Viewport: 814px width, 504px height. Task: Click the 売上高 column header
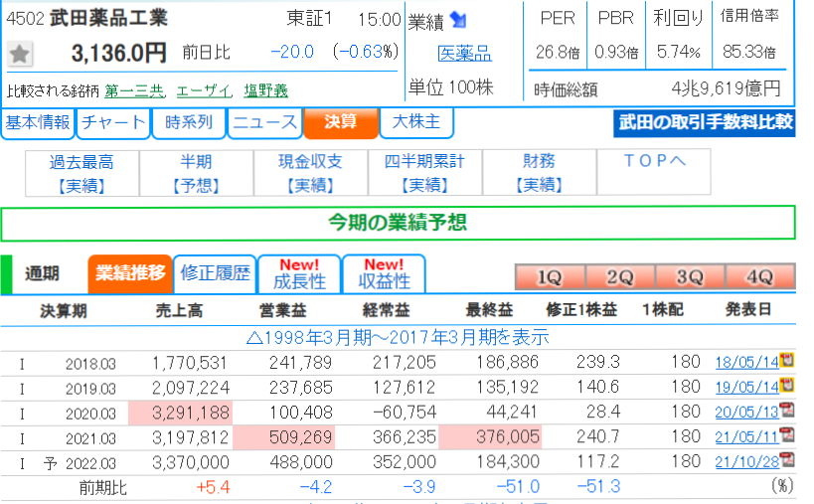179,311
